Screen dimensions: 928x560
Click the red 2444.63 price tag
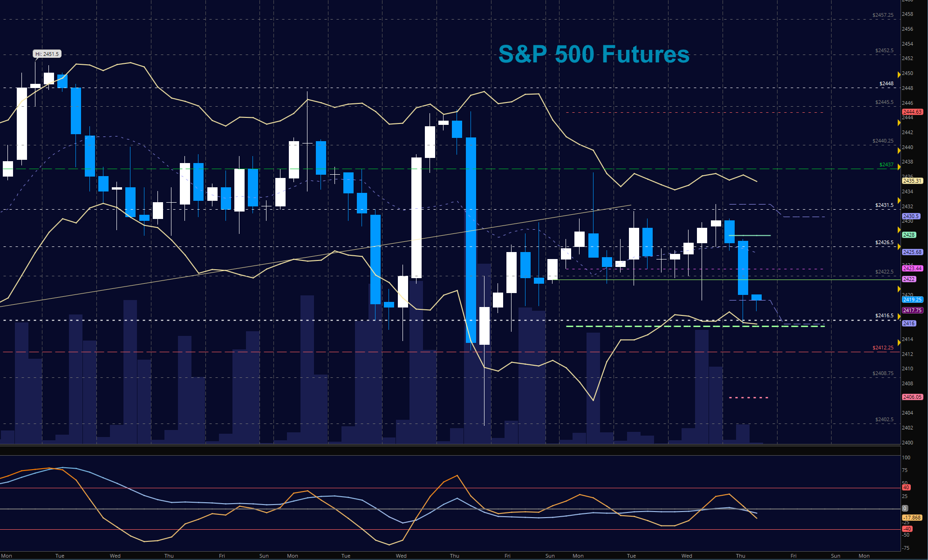(x=912, y=112)
